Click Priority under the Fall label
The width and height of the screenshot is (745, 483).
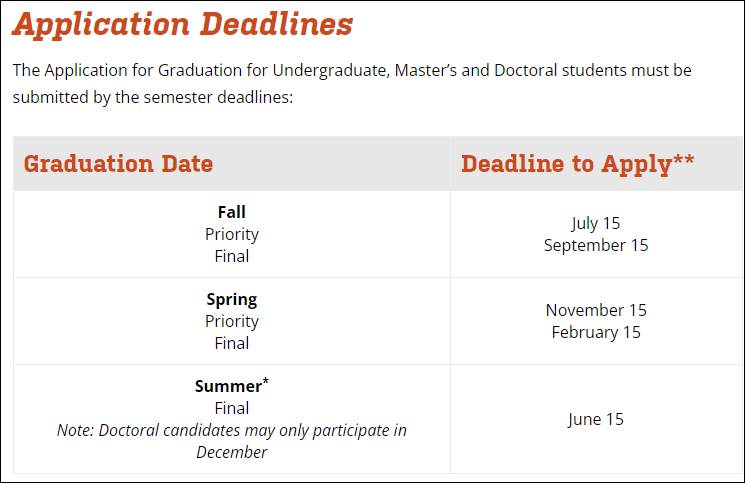(231, 234)
